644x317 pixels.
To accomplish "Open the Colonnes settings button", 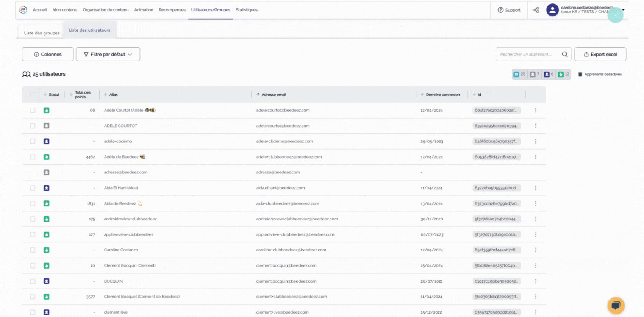I will point(48,54).
